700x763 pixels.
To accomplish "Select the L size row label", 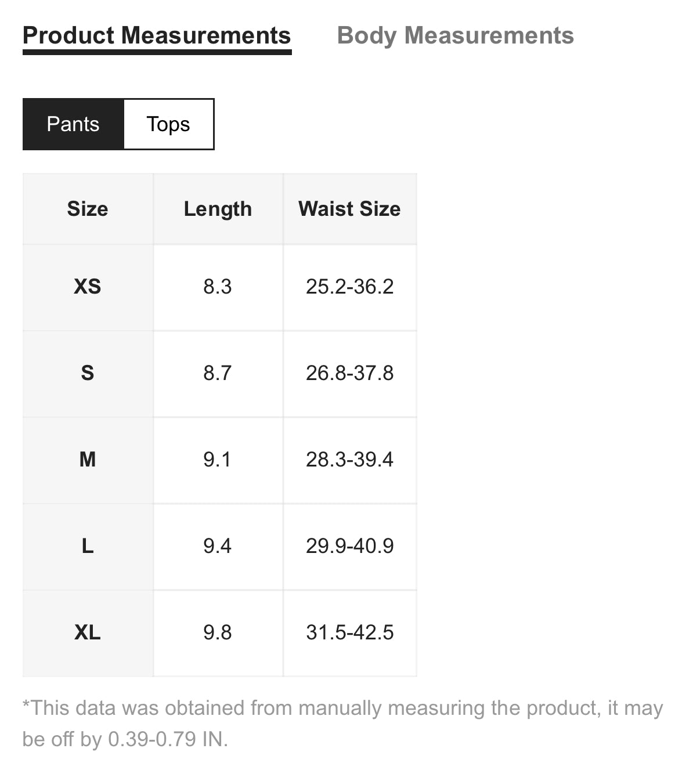I will pos(88,546).
